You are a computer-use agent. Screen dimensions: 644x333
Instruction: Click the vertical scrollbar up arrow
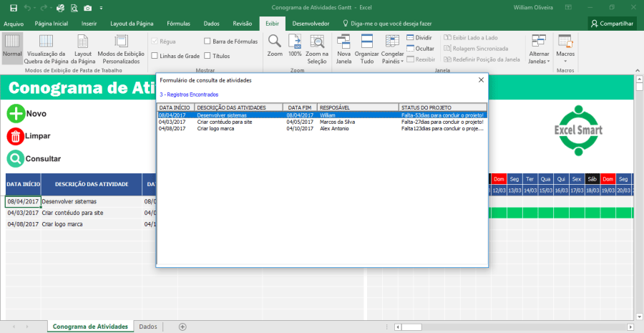(639, 79)
